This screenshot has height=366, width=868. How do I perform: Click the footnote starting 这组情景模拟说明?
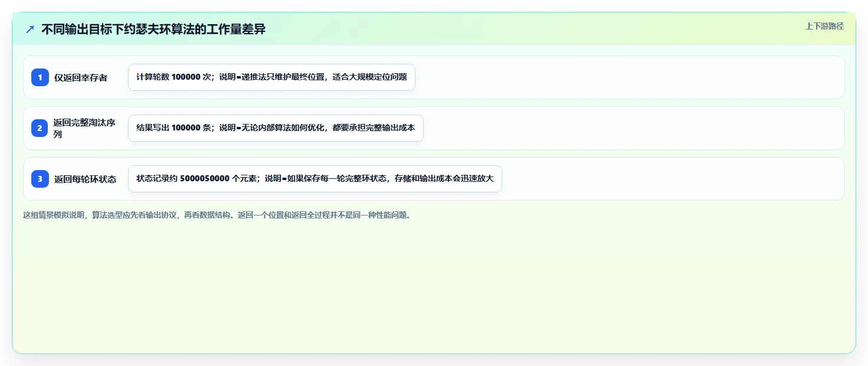(x=217, y=215)
